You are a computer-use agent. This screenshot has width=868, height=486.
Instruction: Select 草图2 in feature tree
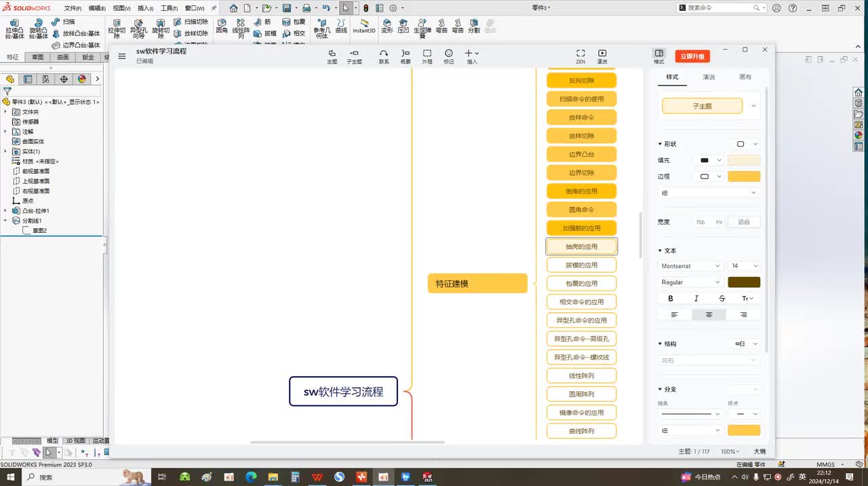click(39, 231)
